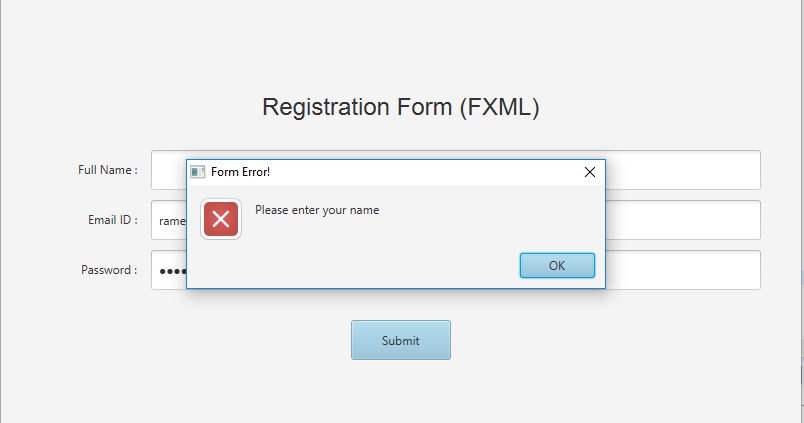Click the 'Password :' label
The image size is (804, 423).
click(x=109, y=270)
